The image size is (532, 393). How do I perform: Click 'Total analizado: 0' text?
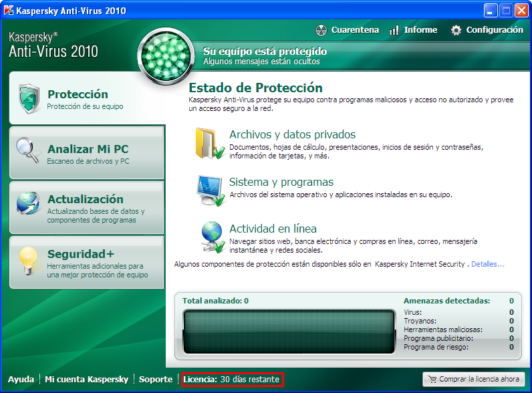[x=215, y=301]
